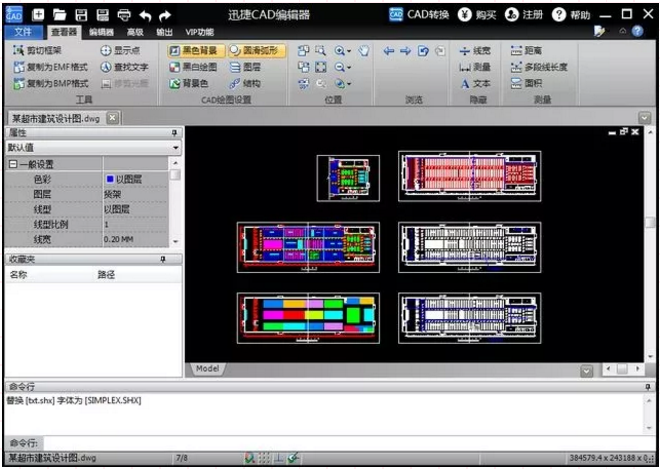Click the 显示点 show points tool
Screen dimensions: 660x469
[120, 51]
